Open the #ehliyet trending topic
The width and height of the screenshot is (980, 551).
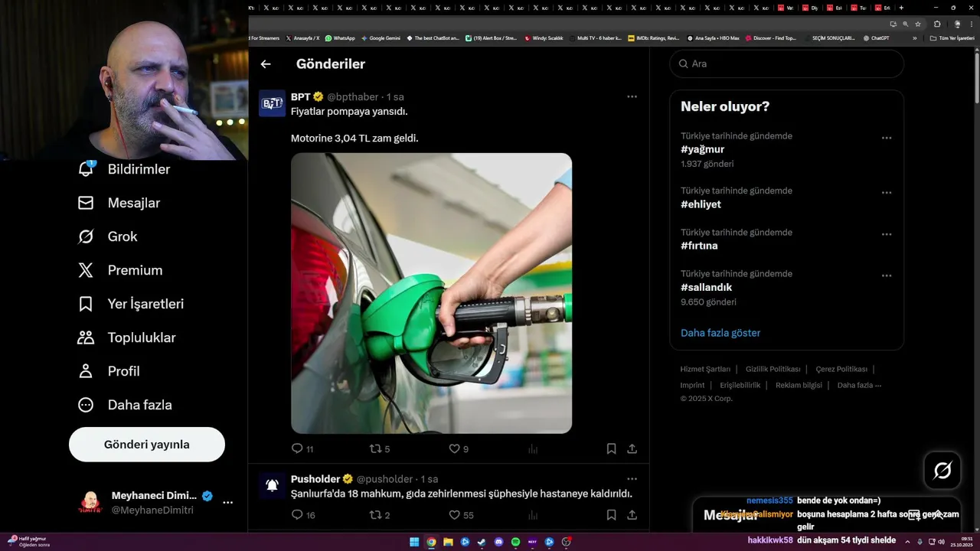click(701, 204)
